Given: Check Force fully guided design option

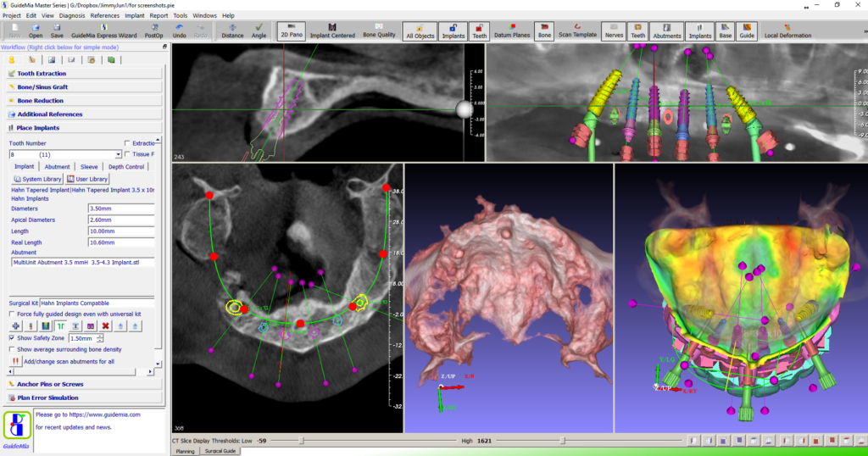Looking at the screenshot, I should 12,314.
